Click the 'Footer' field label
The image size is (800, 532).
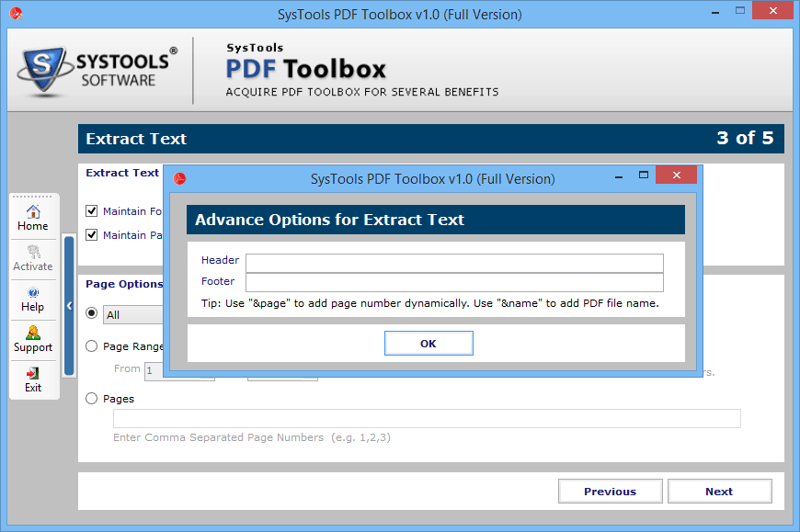pos(218,281)
